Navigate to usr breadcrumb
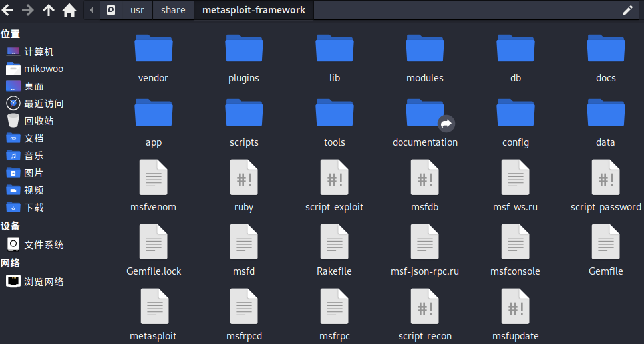Screen dimensions: 644x344 tap(137, 10)
